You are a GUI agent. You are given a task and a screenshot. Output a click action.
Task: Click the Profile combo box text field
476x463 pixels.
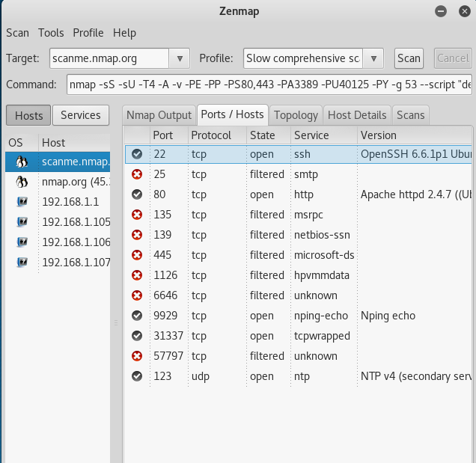(x=303, y=58)
